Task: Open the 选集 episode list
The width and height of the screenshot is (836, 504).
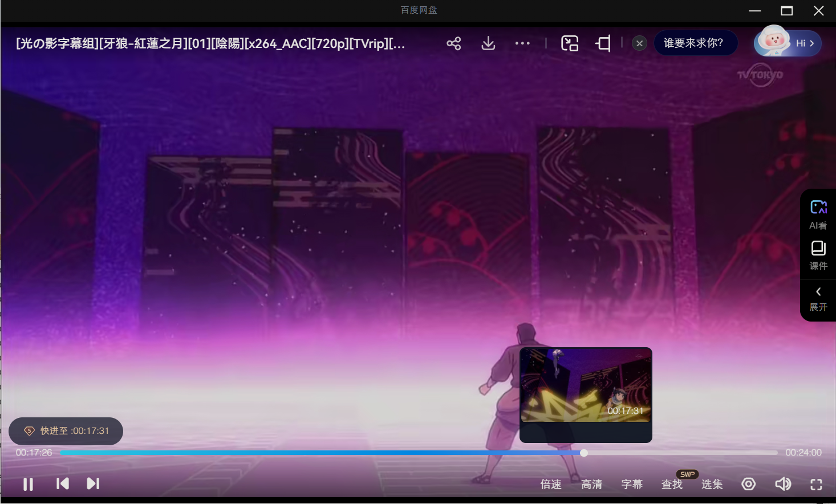Action: [x=712, y=484]
